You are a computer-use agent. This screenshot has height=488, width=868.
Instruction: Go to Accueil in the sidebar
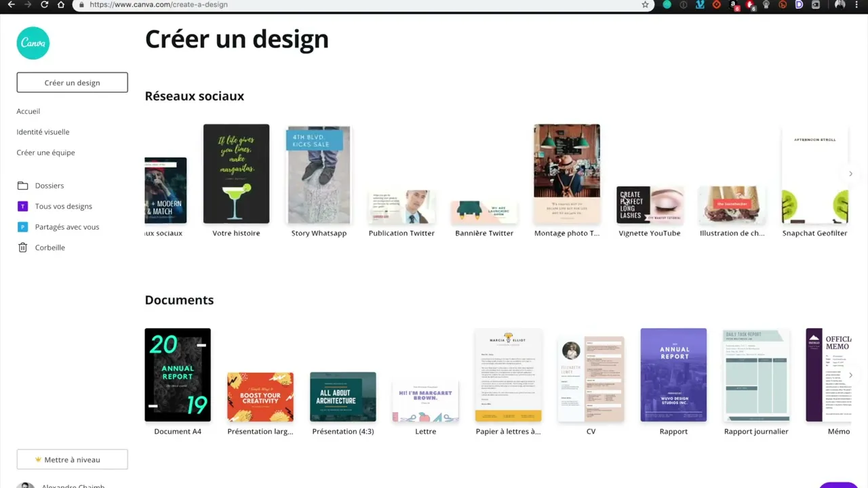coord(28,111)
